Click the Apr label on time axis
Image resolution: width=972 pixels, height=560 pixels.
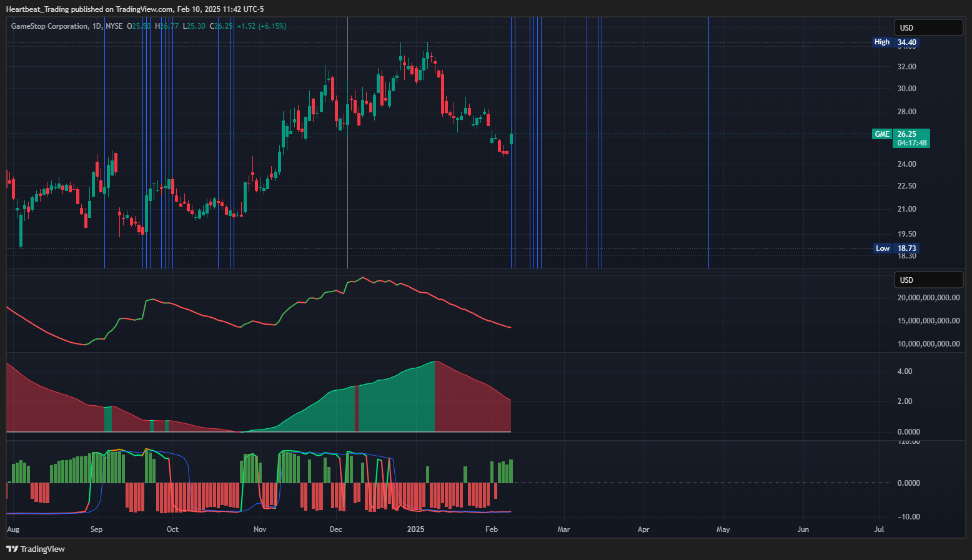tap(643, 529)
